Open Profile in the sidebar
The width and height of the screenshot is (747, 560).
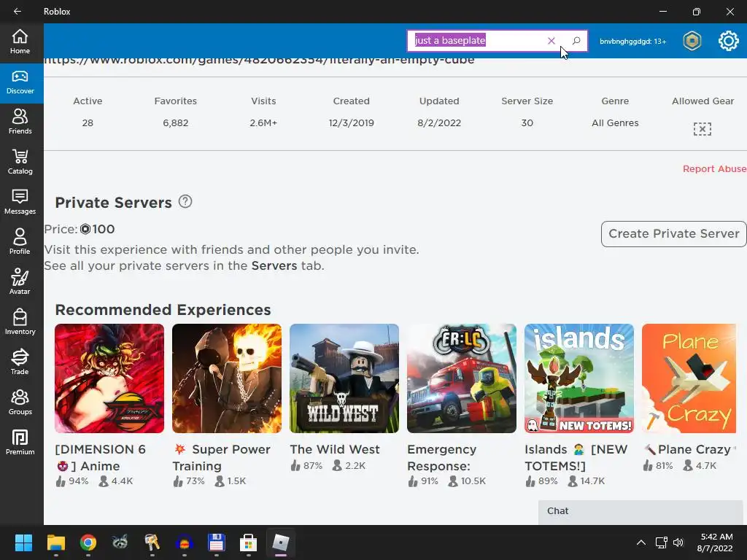pyautogui.click(x=20, y=242)
